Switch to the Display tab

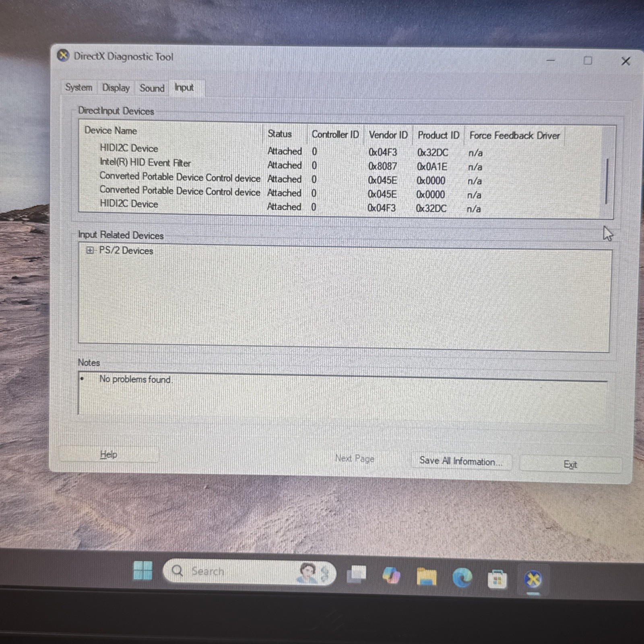coord(116,88)
